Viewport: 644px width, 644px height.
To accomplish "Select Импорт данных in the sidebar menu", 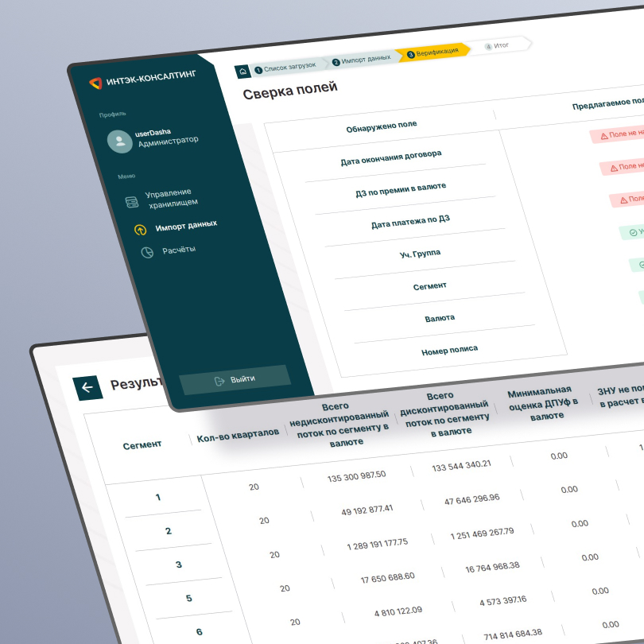I will click(x=176, y=227).
